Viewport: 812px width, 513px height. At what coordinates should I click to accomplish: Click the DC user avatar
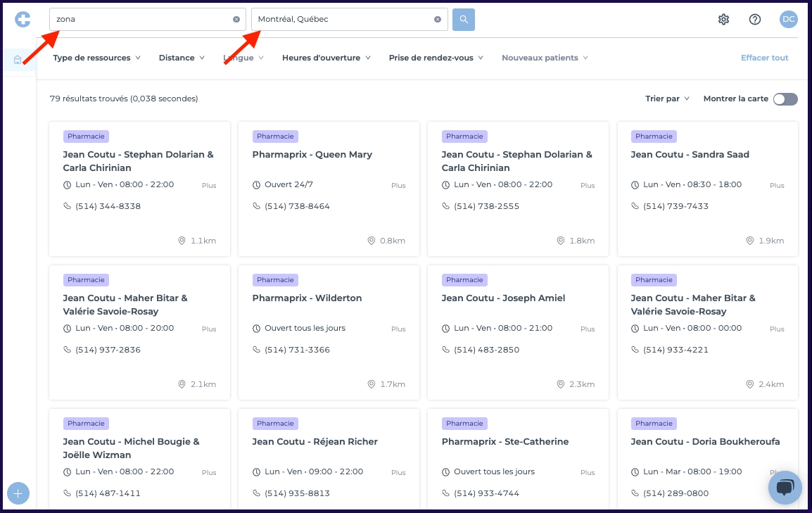[x=789, y=20]
